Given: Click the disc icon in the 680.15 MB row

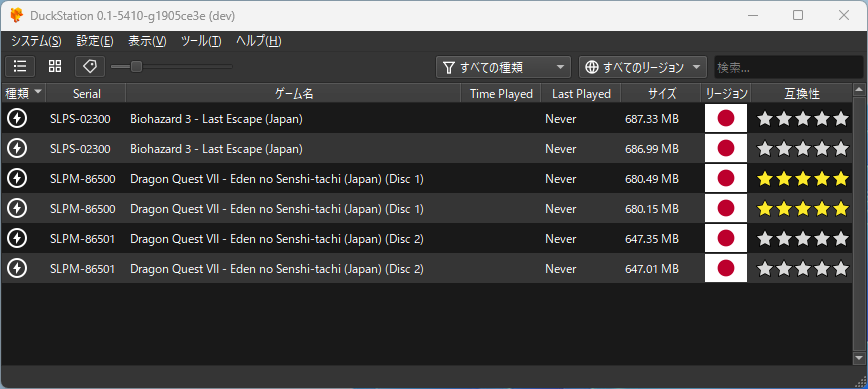Looking at the screenshot, I should coord(17,209).
